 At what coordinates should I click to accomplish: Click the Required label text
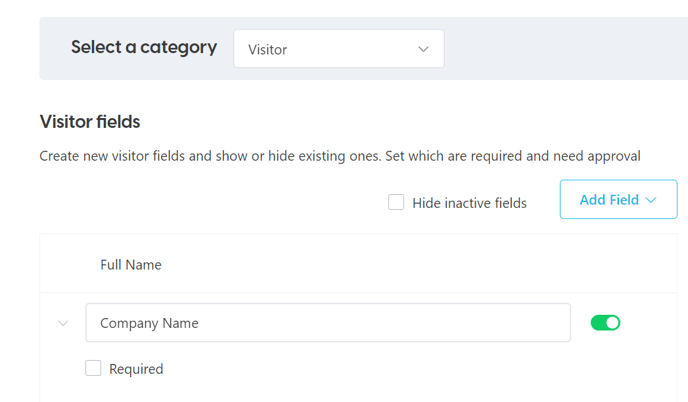coord(136,369)
